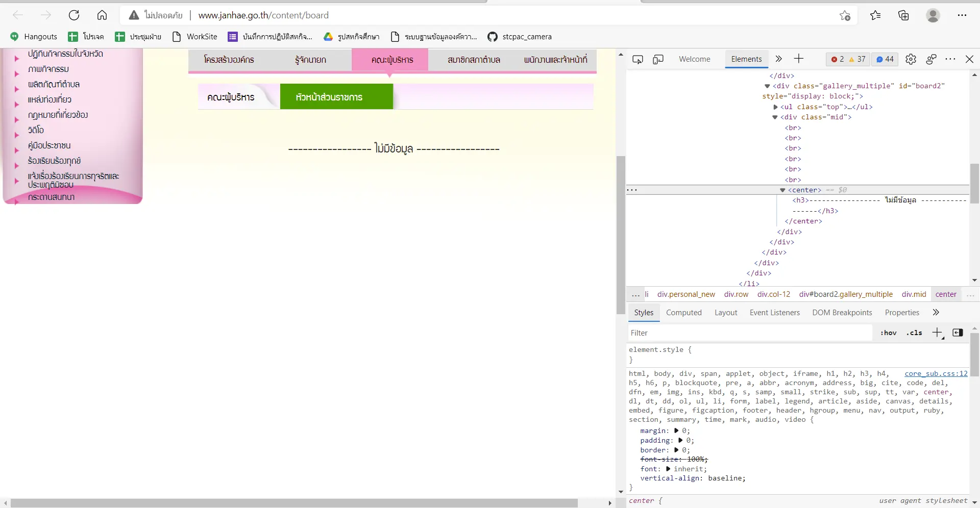The height and width of the screenshot is (508, 980).
Task: Open the ร้องเรียนร้องทุกข์ sidebar link
Action: tap(54, 161)
